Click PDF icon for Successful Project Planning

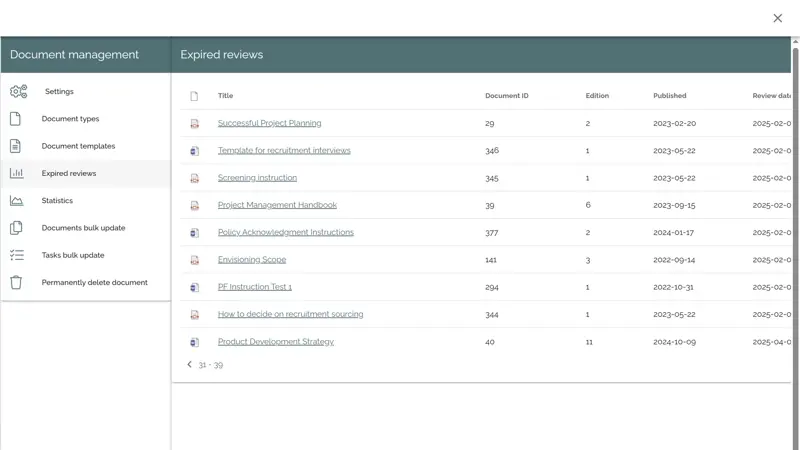tap(194, 124)
